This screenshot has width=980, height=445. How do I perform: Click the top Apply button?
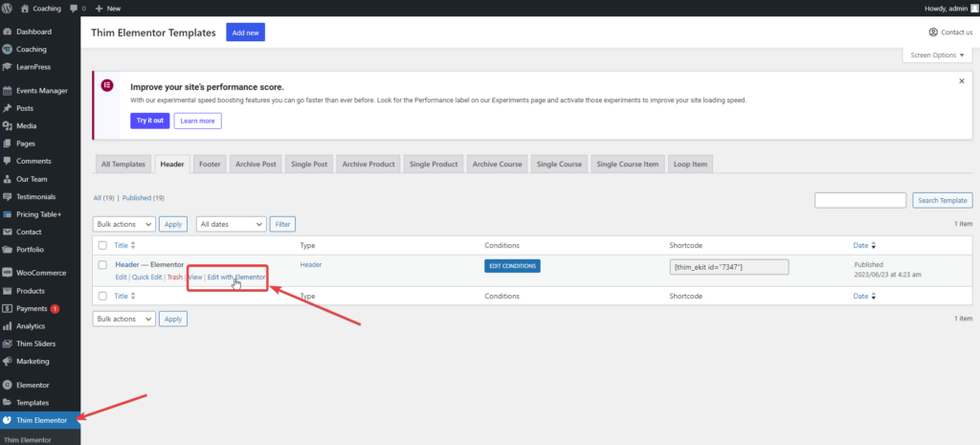(x=173, y=224)
